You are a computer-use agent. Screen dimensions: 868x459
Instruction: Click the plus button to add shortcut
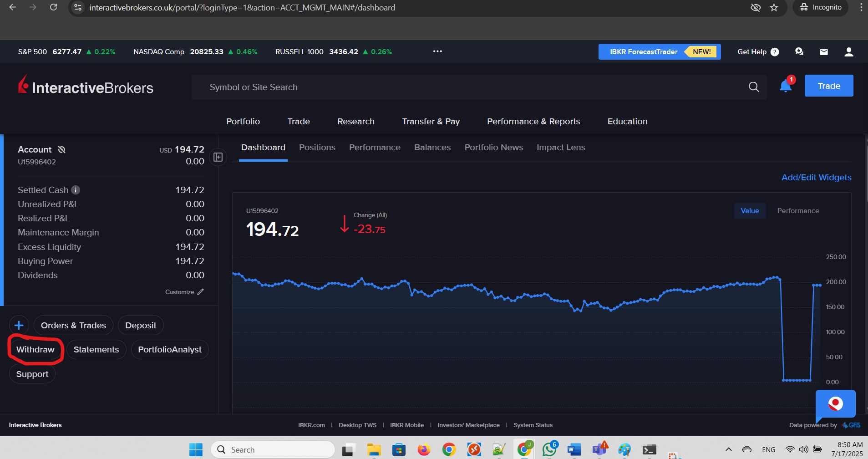[19, 325]
